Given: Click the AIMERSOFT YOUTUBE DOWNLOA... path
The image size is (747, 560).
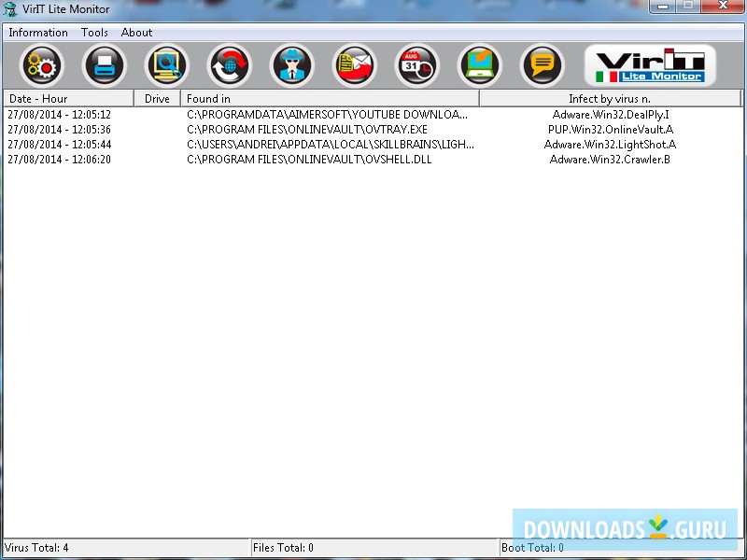Looking at the screenshot, I should click(x=328, y=115).
